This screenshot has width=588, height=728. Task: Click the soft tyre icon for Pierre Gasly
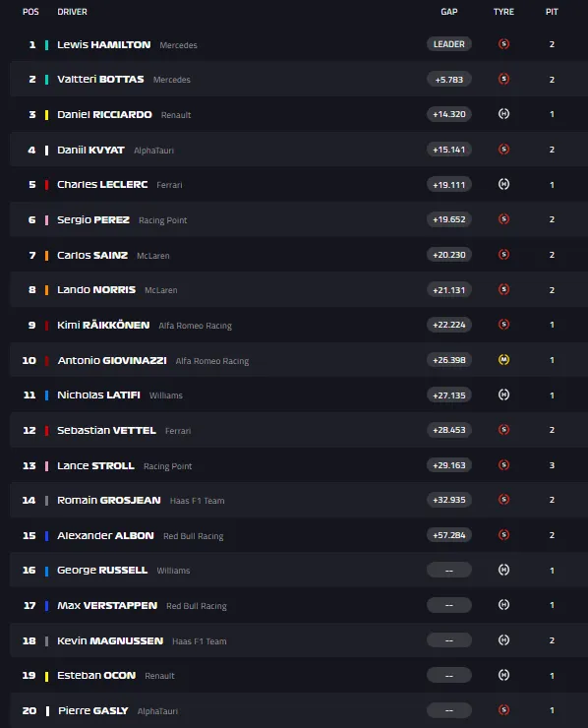pyautogui.click(x=503, y=710)
